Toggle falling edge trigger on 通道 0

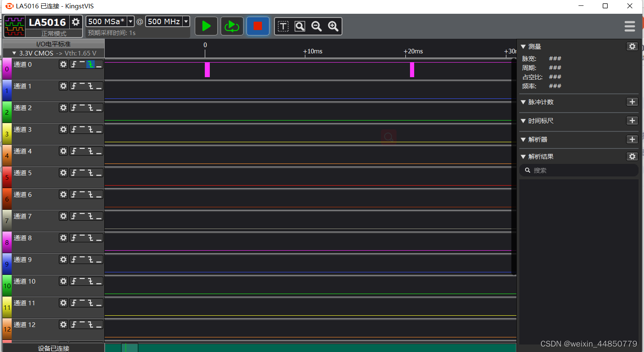coord(91,64)
